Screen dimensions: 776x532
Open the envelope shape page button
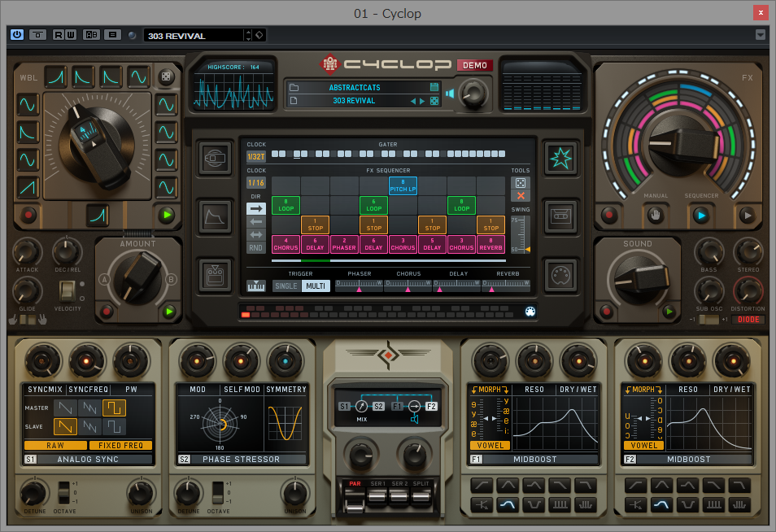215,216
